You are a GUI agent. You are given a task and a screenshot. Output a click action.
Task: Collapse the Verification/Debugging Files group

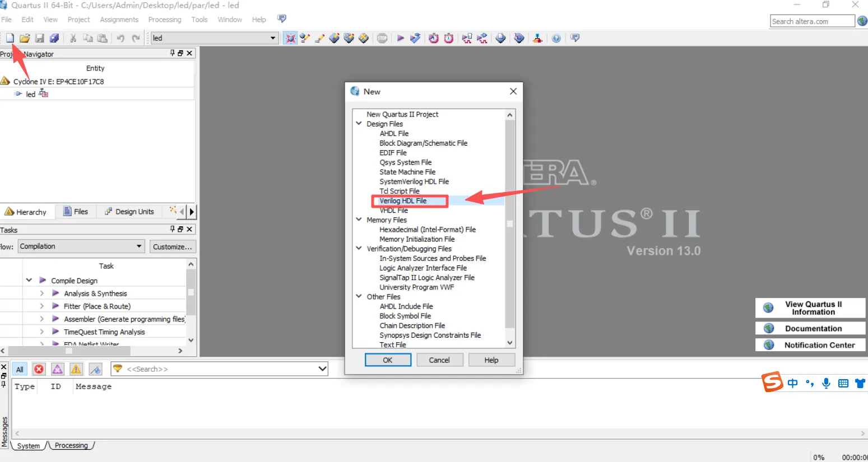tap(359, 248)
